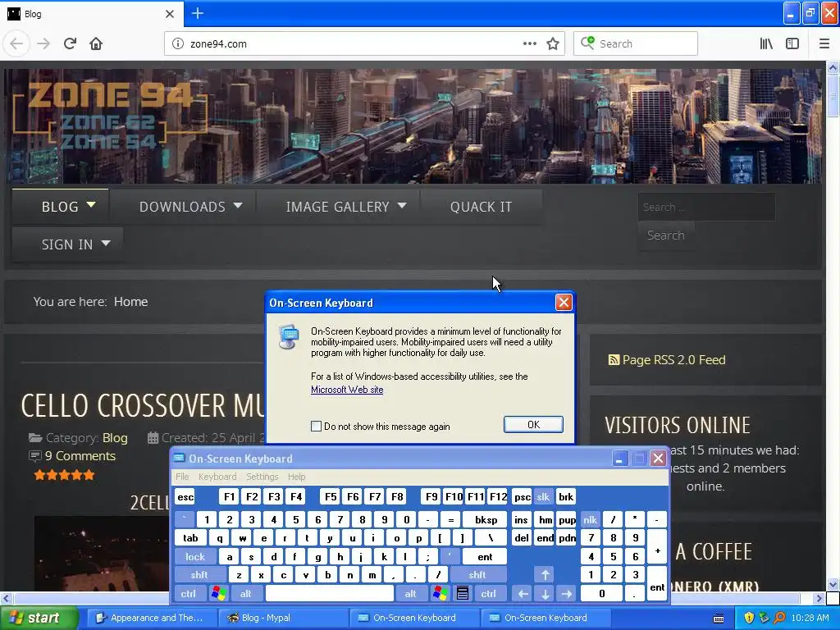The image size is (840, 630).
Task: Toggle the left alt key
Action: [x=245, y=593]
